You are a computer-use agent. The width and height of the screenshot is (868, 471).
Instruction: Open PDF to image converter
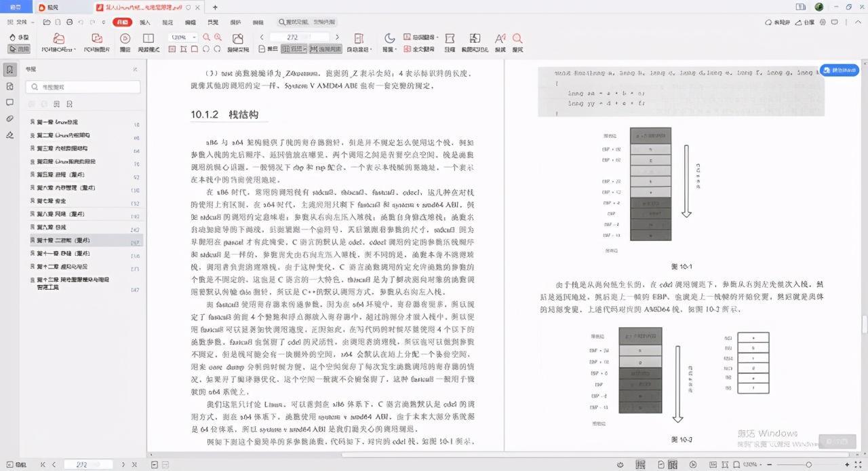point(97,43)
